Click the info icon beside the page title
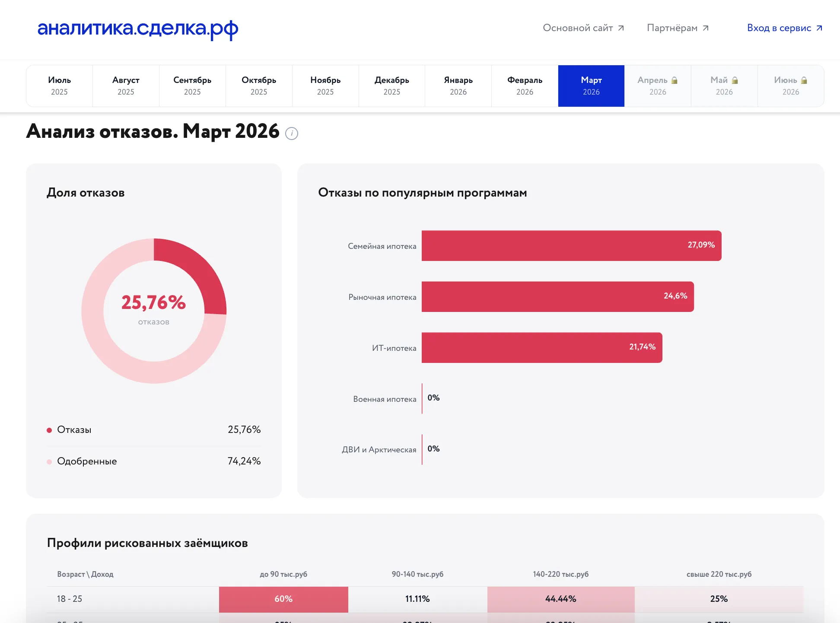The image size is (840, 623). [292, 133]
